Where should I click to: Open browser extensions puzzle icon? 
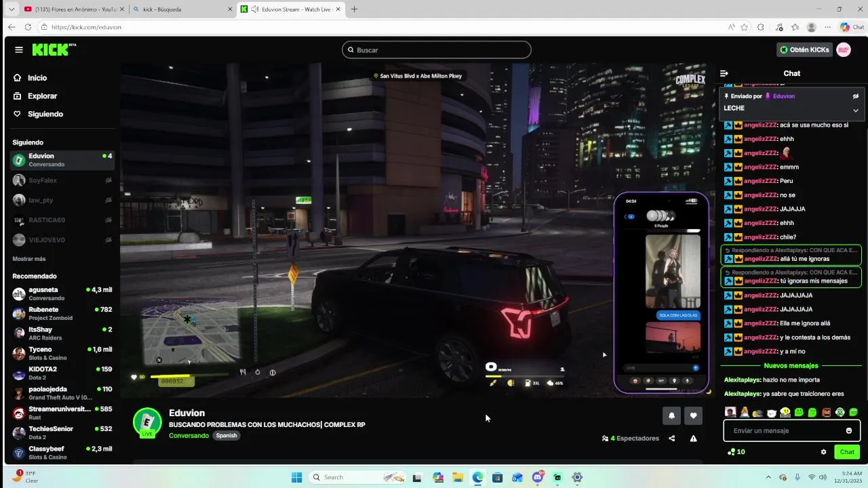point(761,27)
